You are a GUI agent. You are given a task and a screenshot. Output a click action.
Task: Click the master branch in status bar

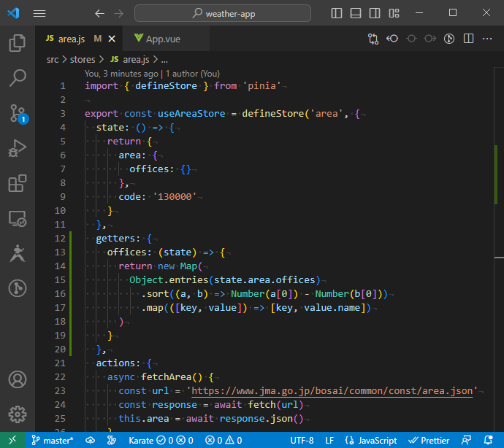point(51,441)
